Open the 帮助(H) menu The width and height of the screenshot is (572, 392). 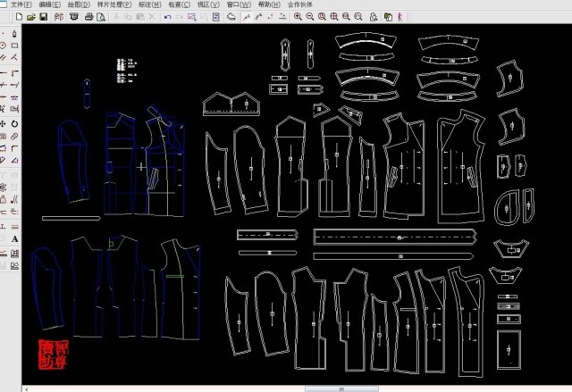click(269, 4)
